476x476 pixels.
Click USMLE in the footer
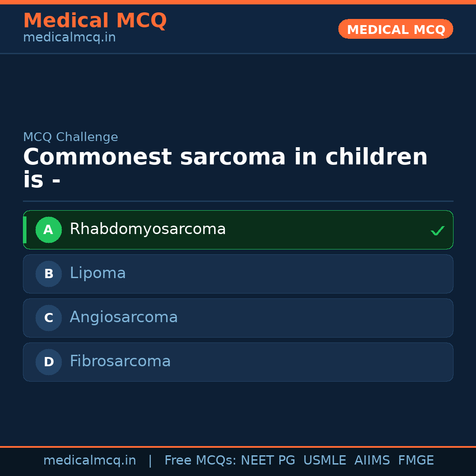[324, 461]
